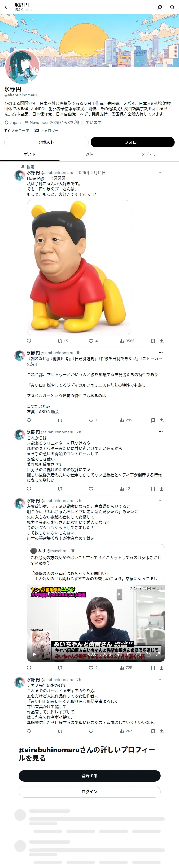Switch to the 返信 tab

pos(90,154)
